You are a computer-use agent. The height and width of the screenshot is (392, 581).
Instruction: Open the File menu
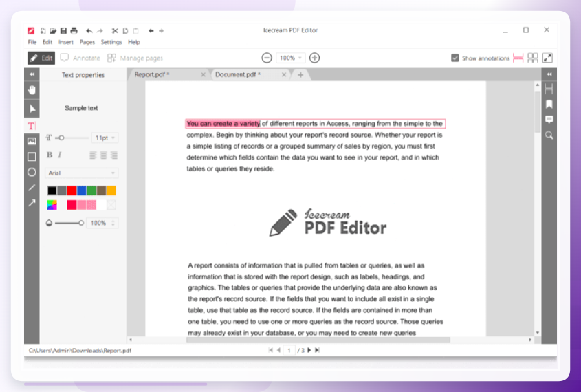coord(32,42)
